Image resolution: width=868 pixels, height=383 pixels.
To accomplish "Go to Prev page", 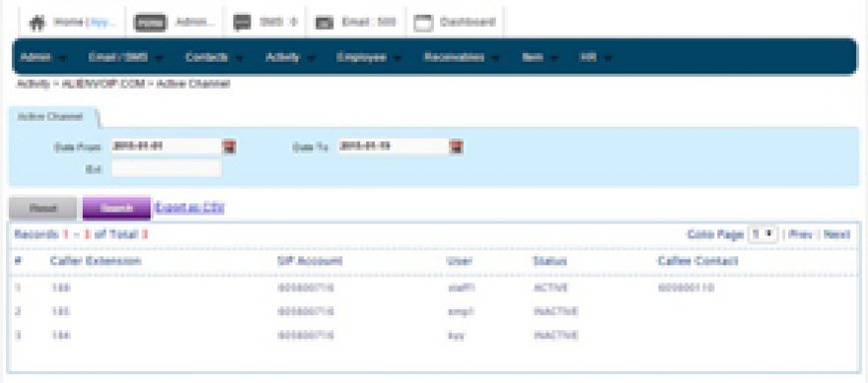I will (800, 234).
